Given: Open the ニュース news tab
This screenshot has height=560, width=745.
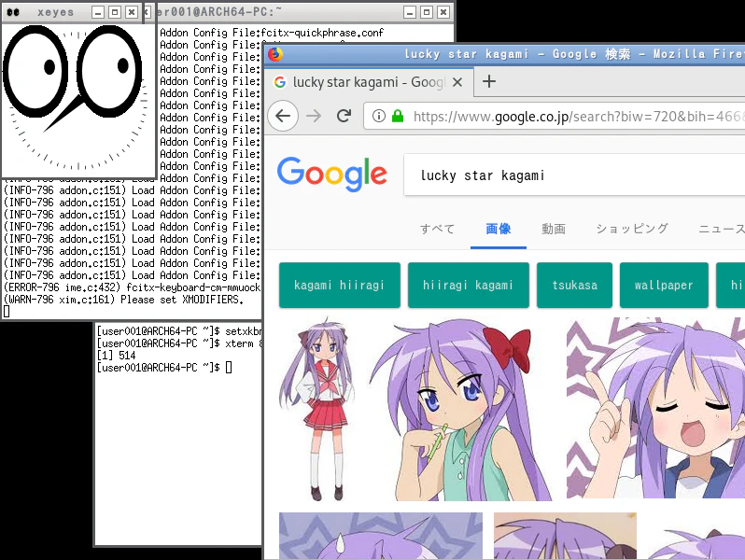Looking at the screenshot, I should tap(722, 229).
